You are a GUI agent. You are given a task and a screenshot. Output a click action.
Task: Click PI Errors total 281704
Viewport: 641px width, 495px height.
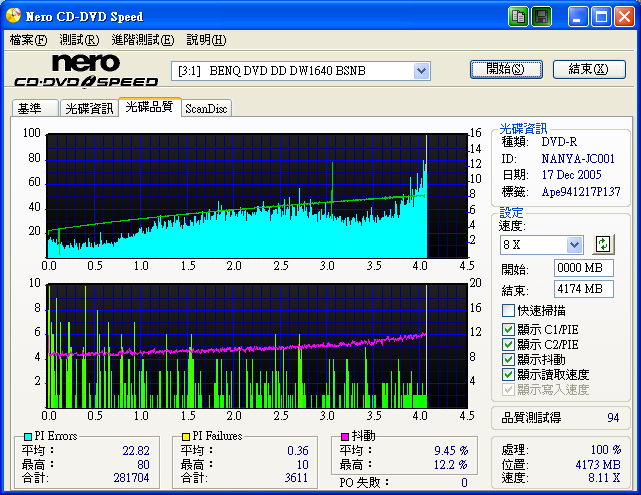131,477
